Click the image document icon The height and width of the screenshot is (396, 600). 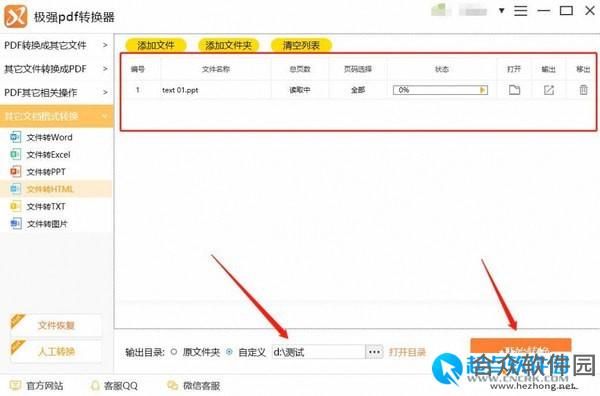tap(16, 223)
